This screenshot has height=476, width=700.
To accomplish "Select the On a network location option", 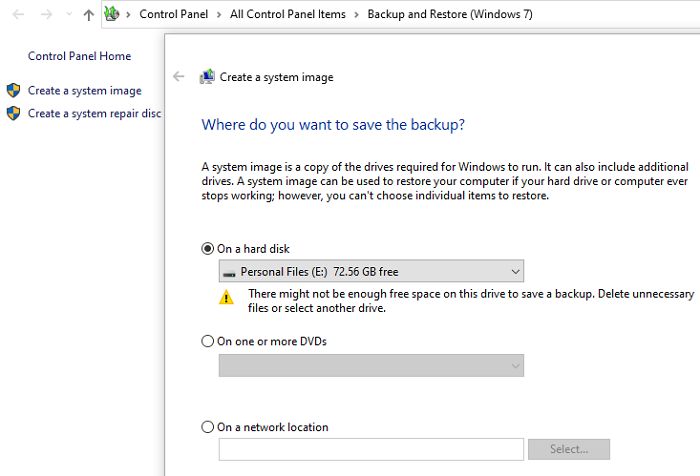I will click(x=208, y=427).
